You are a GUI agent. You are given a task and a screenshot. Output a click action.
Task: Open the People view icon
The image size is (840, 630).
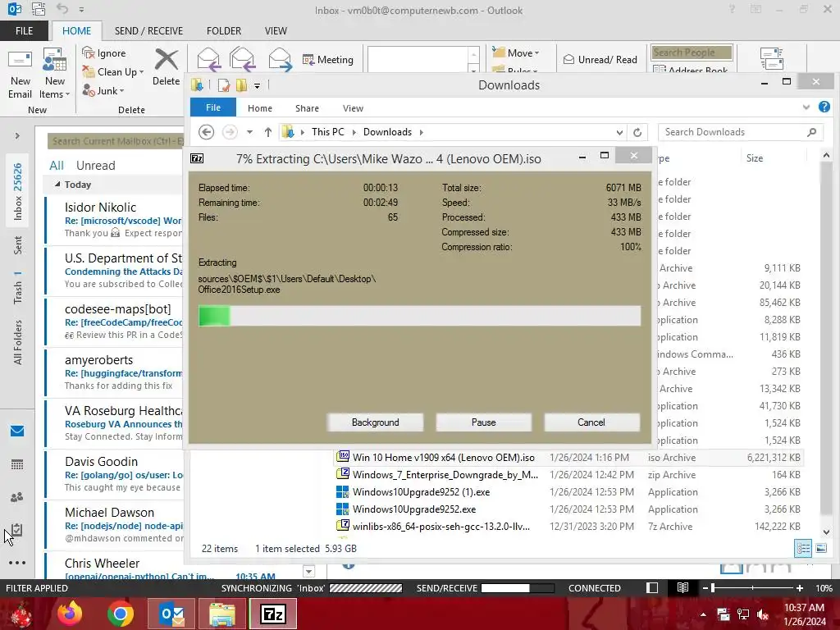coord(17,497)
